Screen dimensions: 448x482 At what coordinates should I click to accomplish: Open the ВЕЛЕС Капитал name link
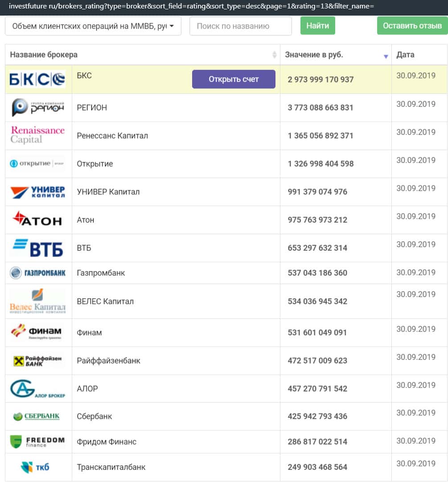click(105, 301)
